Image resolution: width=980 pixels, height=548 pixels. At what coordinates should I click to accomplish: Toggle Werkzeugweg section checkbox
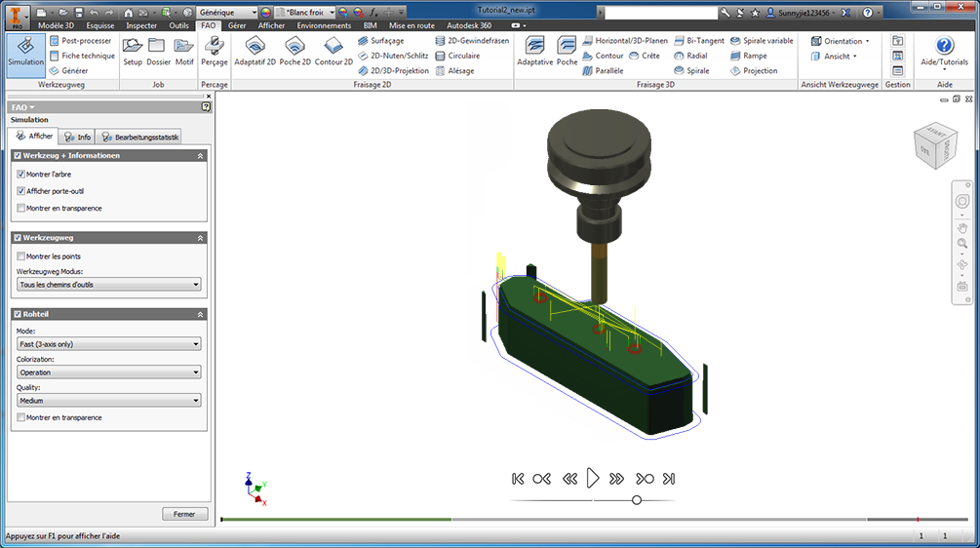click(x=18, y=238)
